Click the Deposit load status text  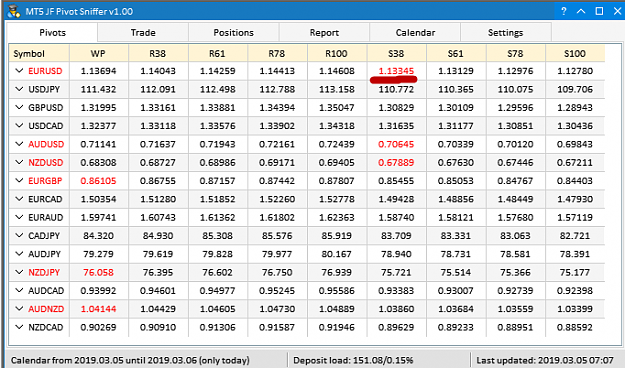(x=353, y=360)
